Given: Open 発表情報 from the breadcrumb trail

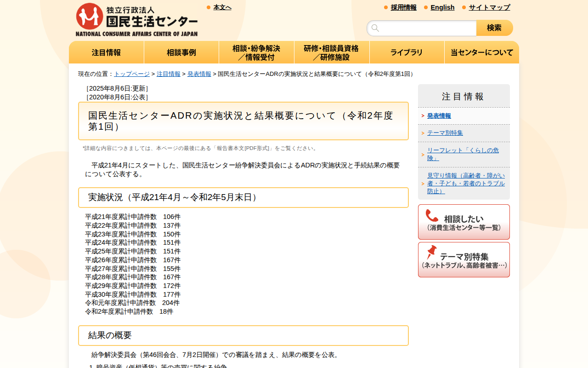Looking at the screenshot, I should click(x=199, y=74).
